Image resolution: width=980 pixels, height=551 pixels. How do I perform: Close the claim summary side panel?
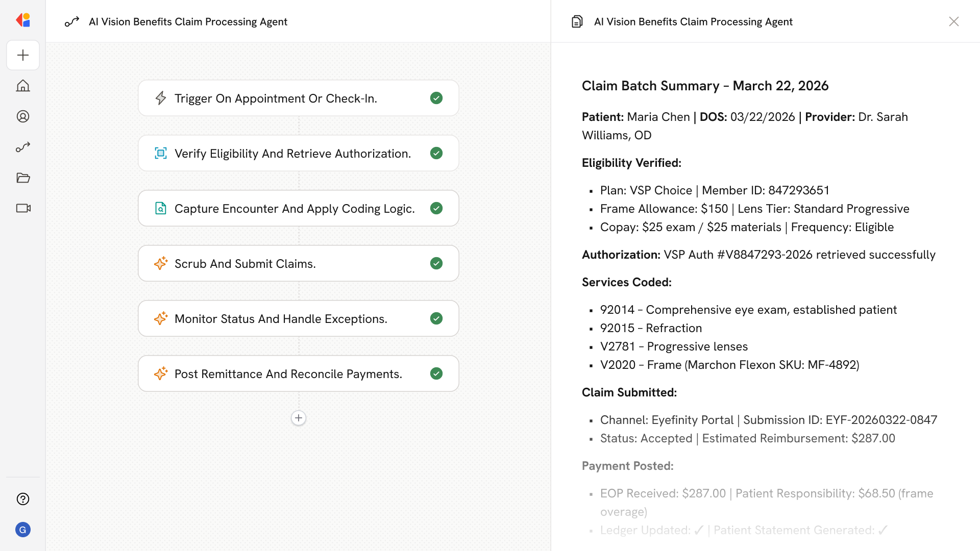(953, 21)
